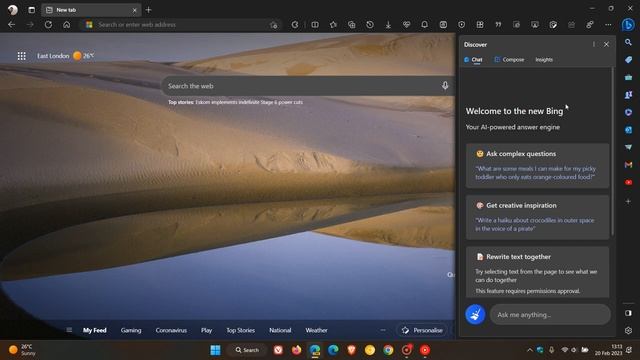Viewport: 640px width, 360px height.
Task: Open tab actions menu icon
Action: pyautogui.click(x=31, y=10)
